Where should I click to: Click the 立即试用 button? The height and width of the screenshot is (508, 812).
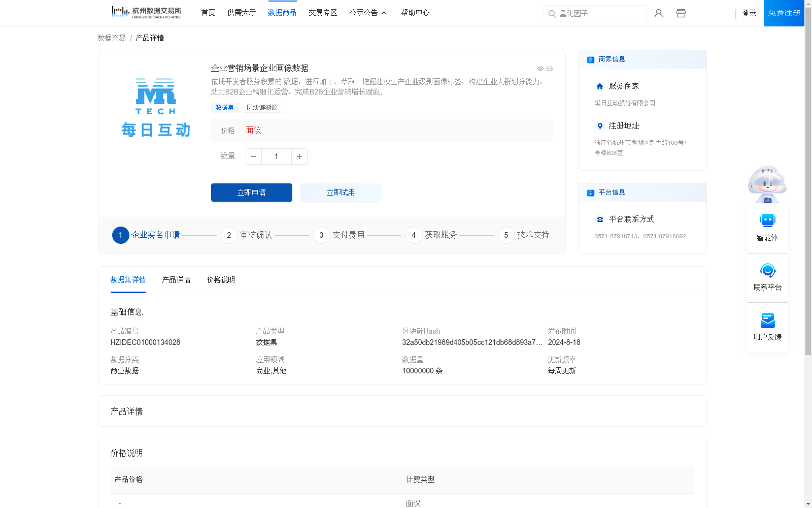(341, 193)
